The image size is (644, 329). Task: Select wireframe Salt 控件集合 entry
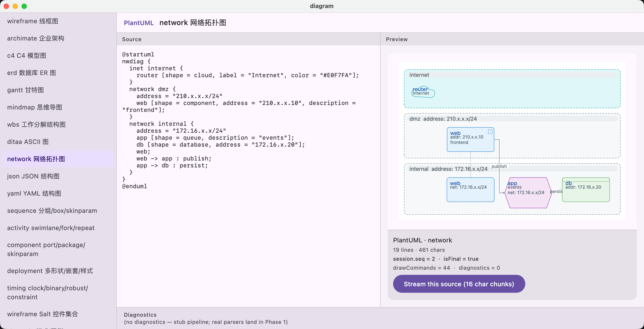tap(58, 314)
